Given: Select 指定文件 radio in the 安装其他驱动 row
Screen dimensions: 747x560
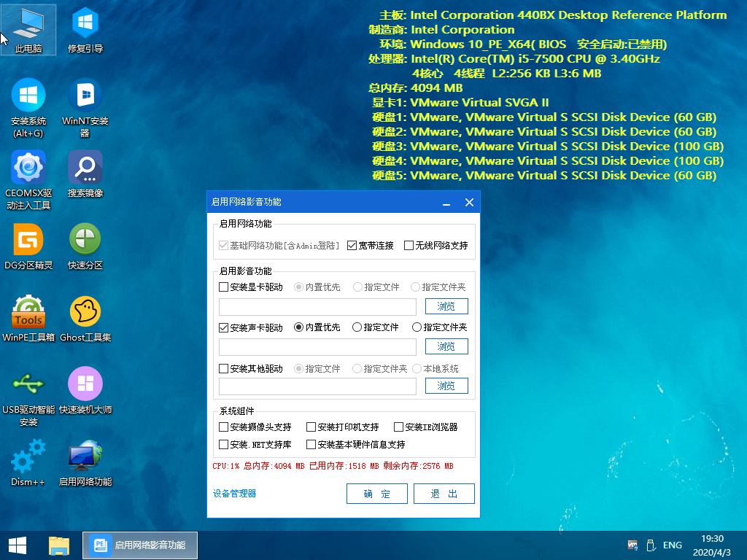Looking at the screenshot, I should coord(298,368).
